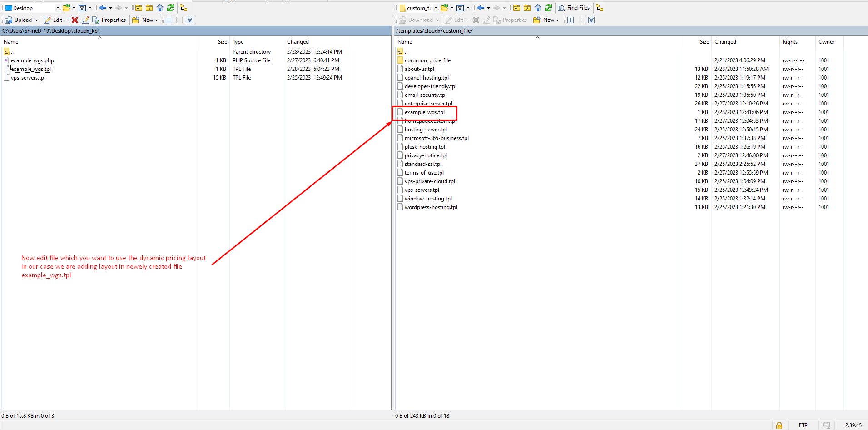Refresh the remote directory listing
Screen dimensions: 868x430
(x=548, y=8)
